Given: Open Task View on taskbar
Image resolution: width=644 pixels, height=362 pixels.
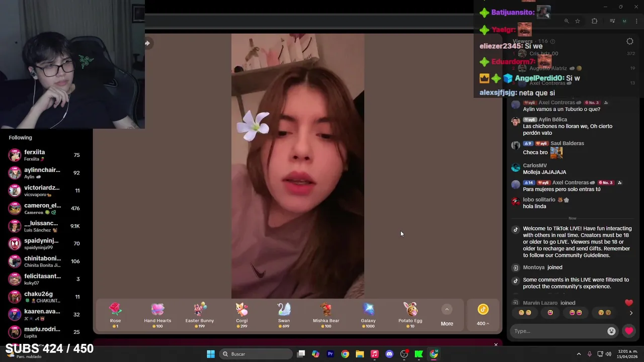Looking at the screenshot, I should 301,354.
